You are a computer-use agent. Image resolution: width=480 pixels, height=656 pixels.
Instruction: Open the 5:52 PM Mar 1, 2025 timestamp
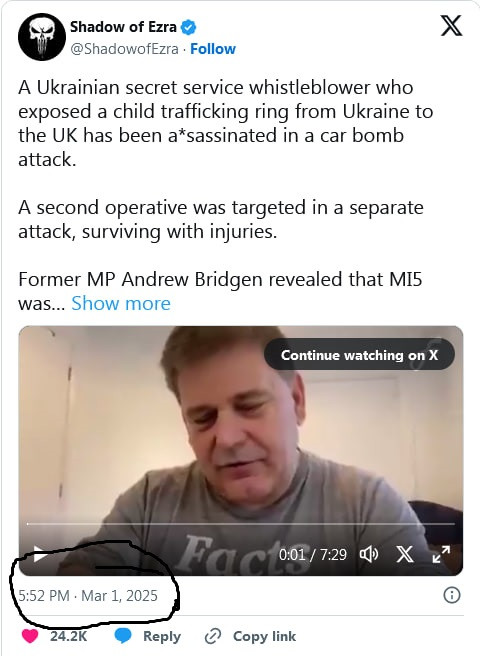[x=88, y=595]
